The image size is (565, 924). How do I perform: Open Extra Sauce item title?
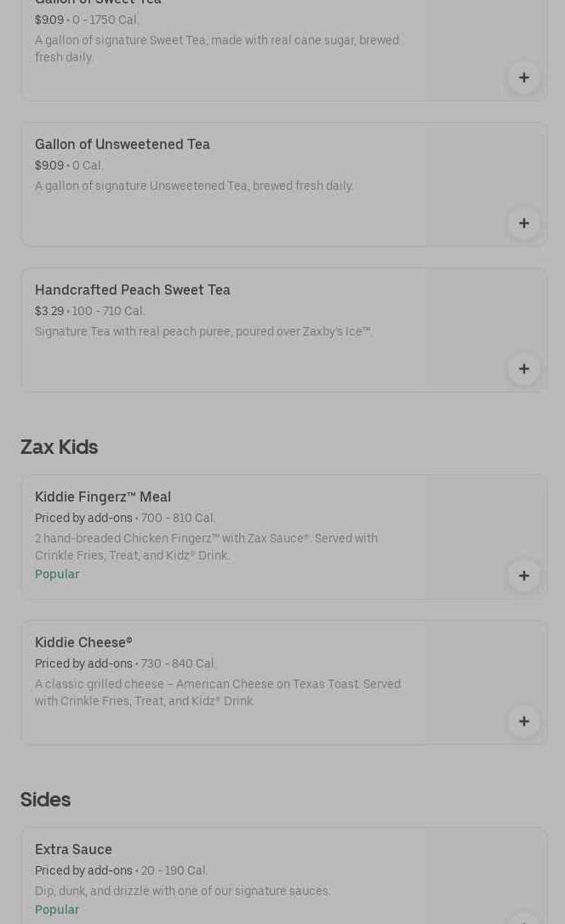tap(73, 850)
